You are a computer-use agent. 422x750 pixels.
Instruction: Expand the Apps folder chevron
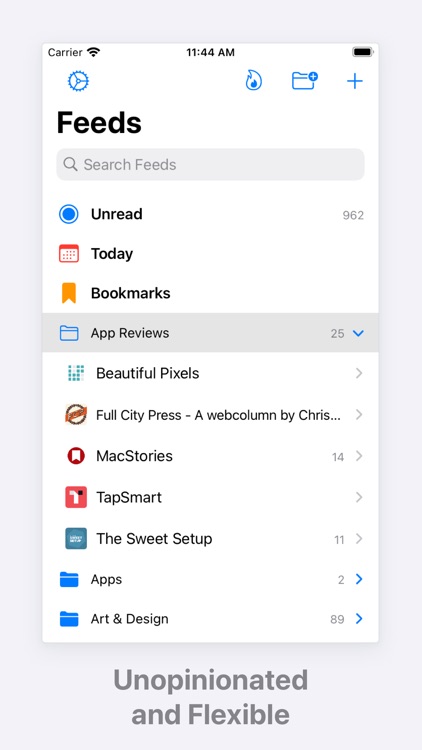click(359, 580)
